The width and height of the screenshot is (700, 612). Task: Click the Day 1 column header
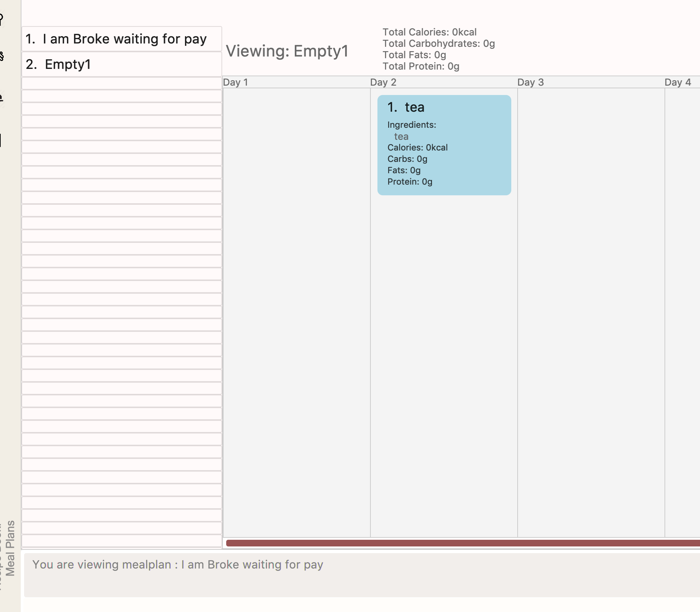coord(235,82)
